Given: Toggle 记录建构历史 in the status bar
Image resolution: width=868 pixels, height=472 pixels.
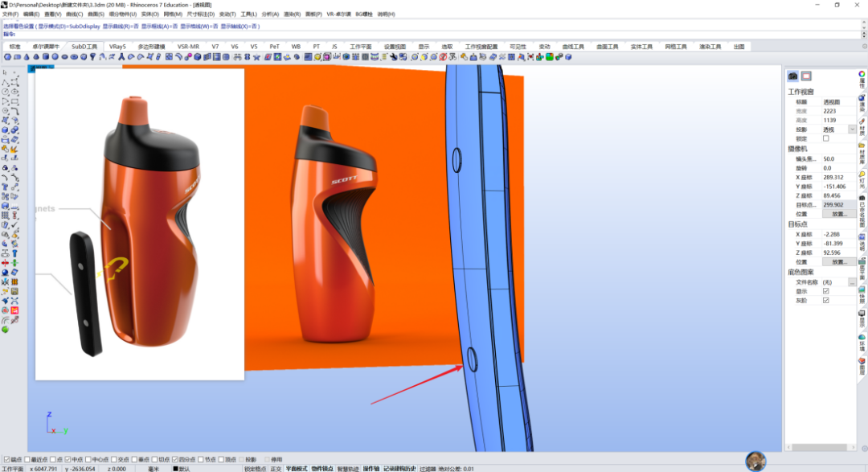Looking at the screenshot, I should click(399, 469).
